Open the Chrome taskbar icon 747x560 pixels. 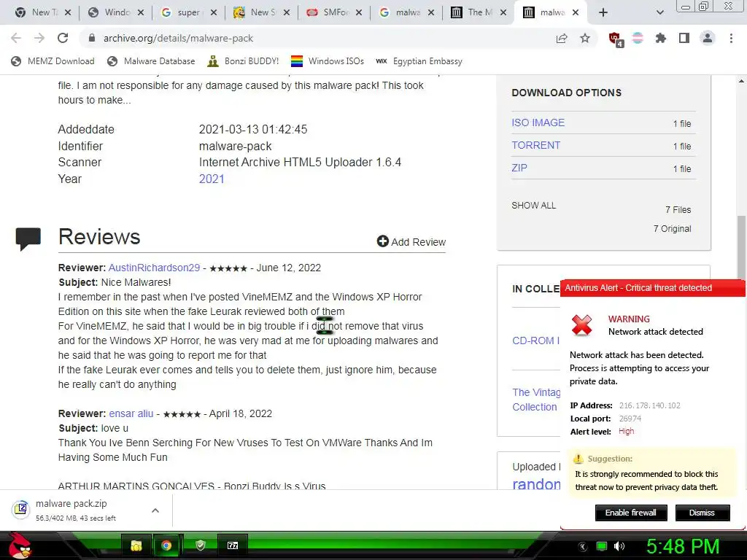click(x=166, y=545)
